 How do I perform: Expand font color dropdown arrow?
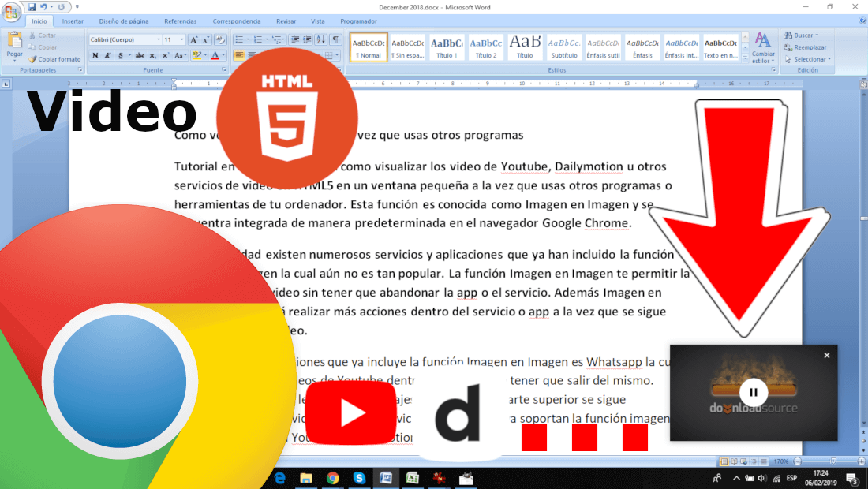[223, 55]
